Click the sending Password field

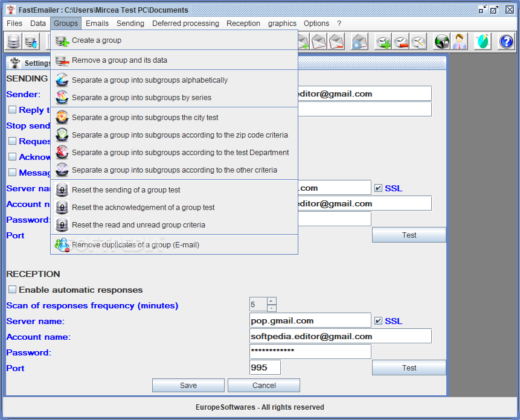(x=335, y=219)
